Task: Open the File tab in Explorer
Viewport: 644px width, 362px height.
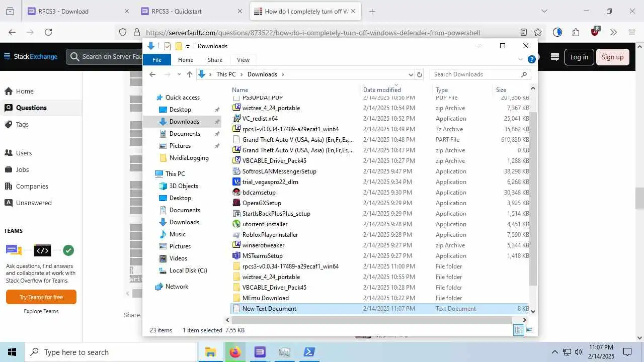Action: pyautogui.click(x=157, y=60)
